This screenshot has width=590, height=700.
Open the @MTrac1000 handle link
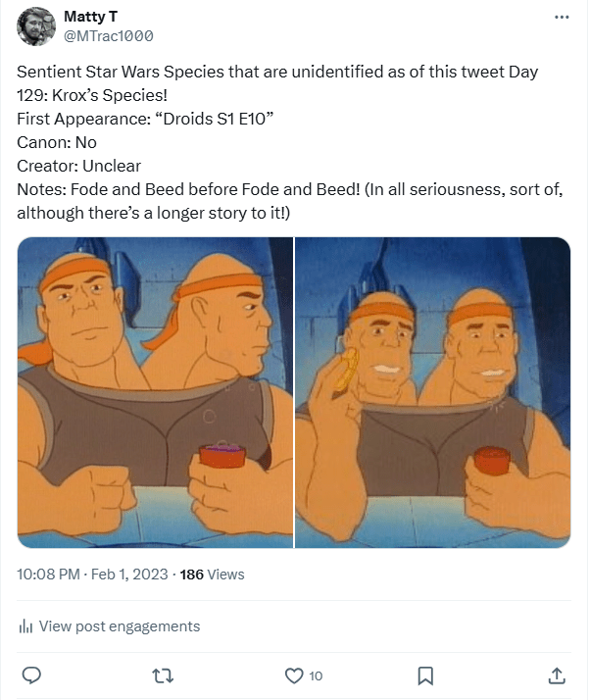[108, 36]
